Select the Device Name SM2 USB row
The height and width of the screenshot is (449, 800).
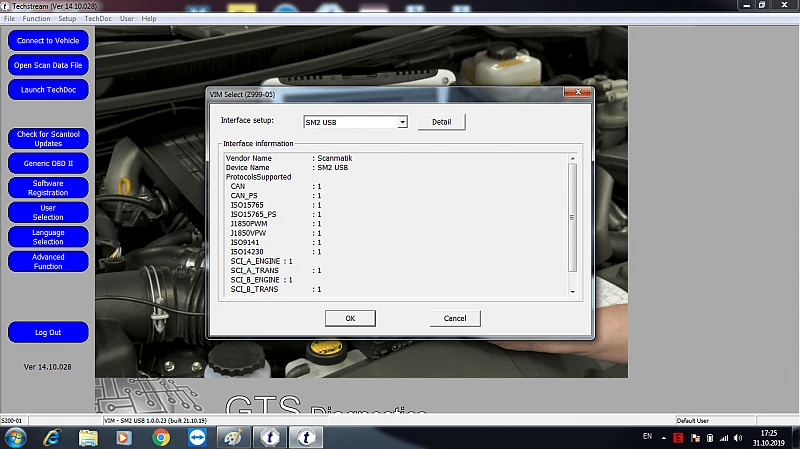(287, 167)
